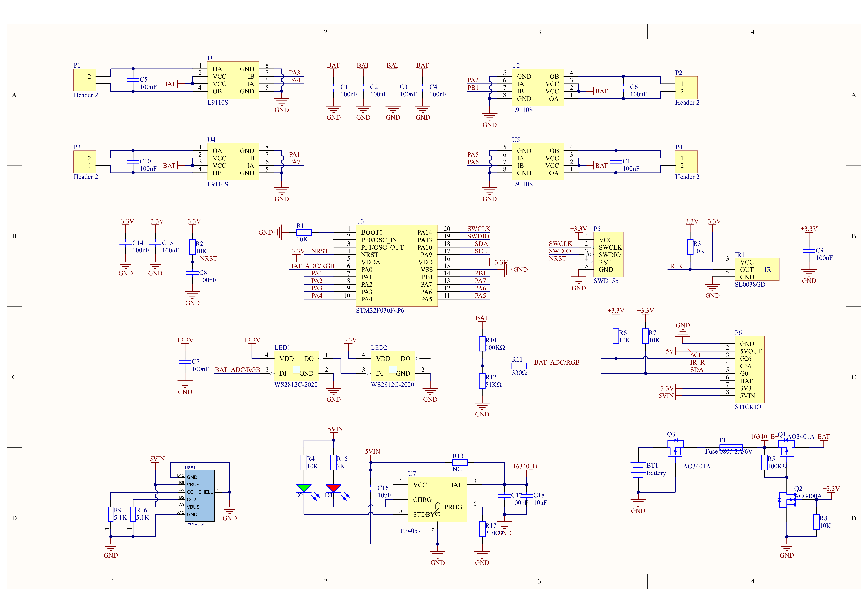Click resistor R10 100KΩ symbol

(482, 344)
